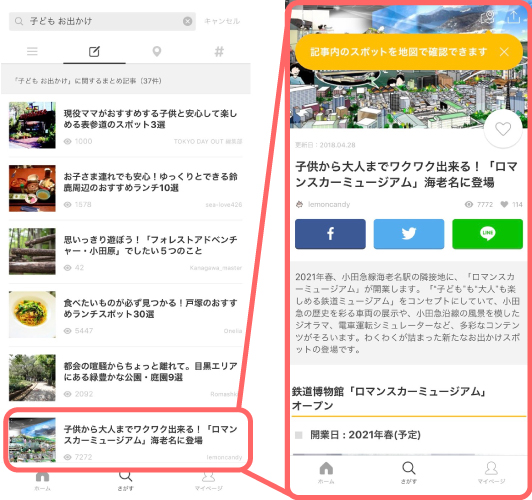Open the map icon at article top

[488, 17]
